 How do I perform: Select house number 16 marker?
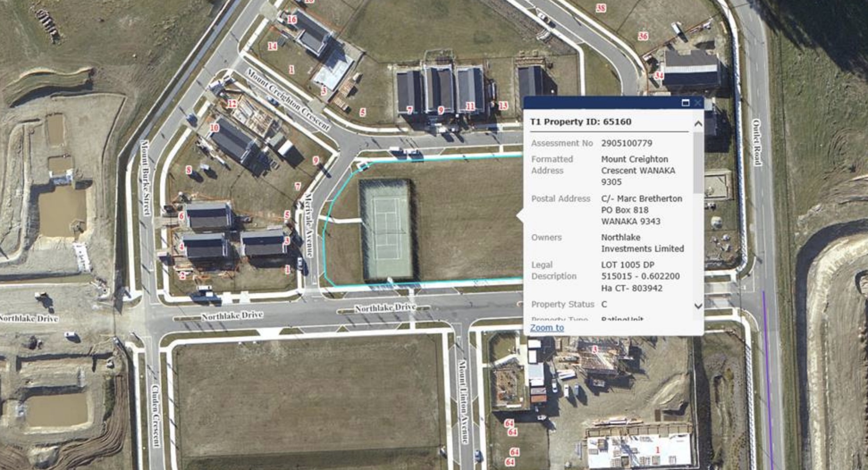[291, 20]
